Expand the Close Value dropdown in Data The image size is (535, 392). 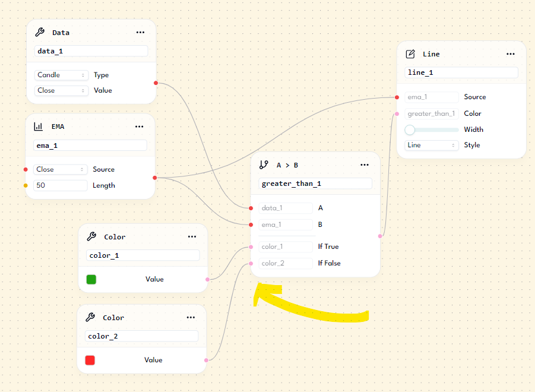coord(61,91)
